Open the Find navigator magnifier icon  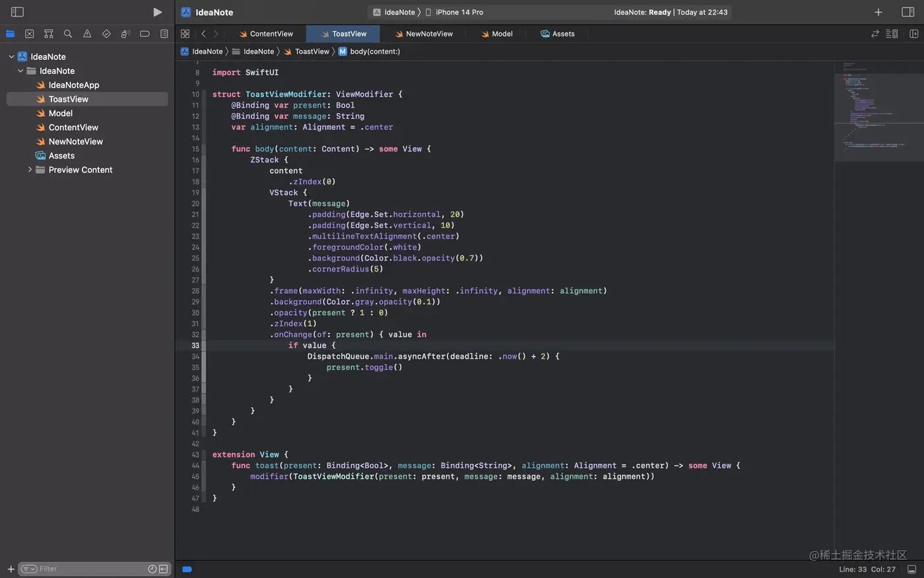(68, 34)
